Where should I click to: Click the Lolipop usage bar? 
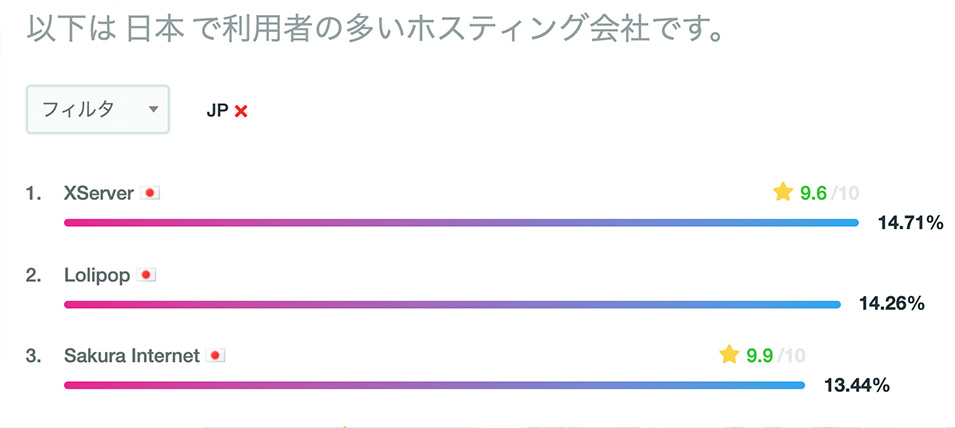point(452,304)
